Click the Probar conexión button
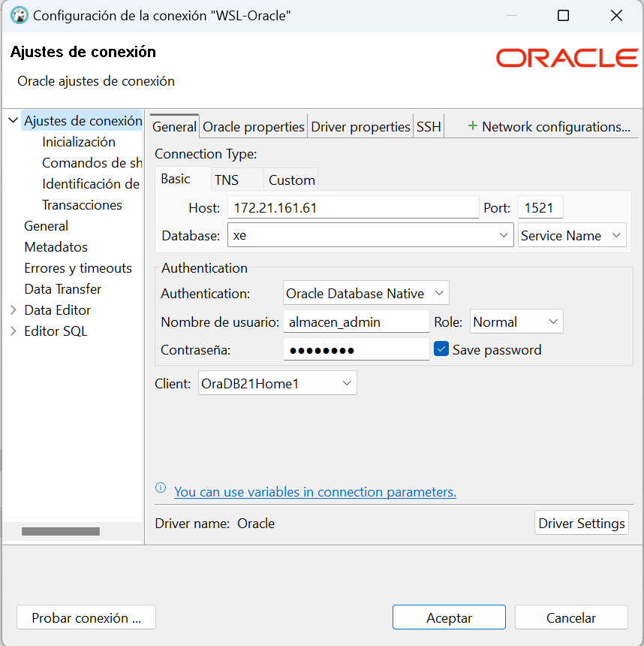This screenshot has width=644, height=646. click(x=86, y=617)
